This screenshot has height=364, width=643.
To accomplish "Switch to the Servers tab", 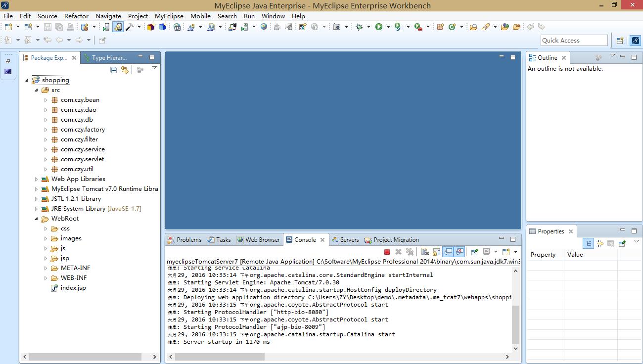I will click(x=345, y=239).
